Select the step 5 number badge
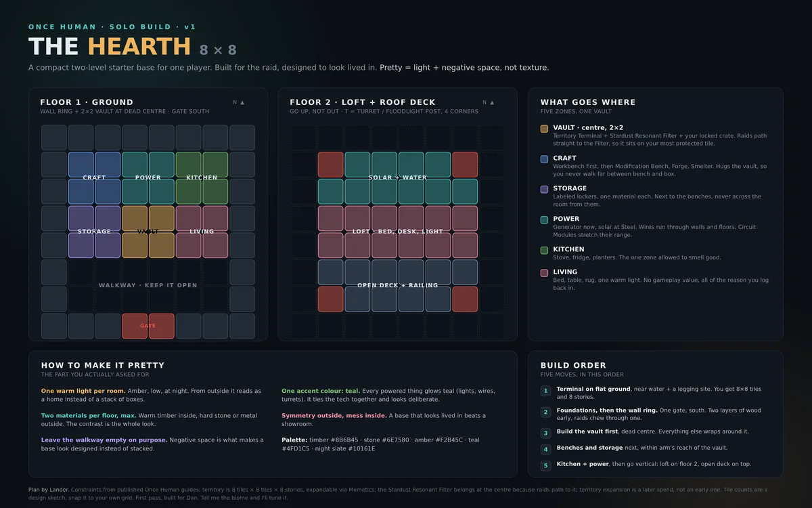This screenshot has width=812, height=508. tap(545, 465)
